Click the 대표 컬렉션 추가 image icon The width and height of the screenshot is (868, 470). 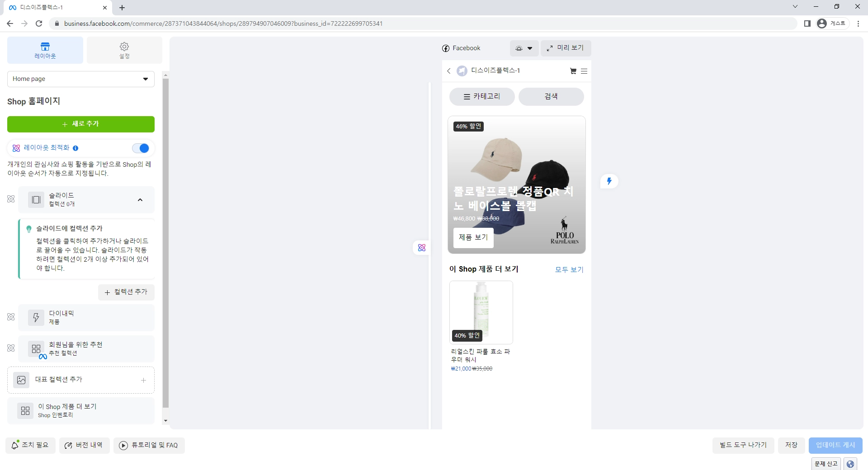21,380
